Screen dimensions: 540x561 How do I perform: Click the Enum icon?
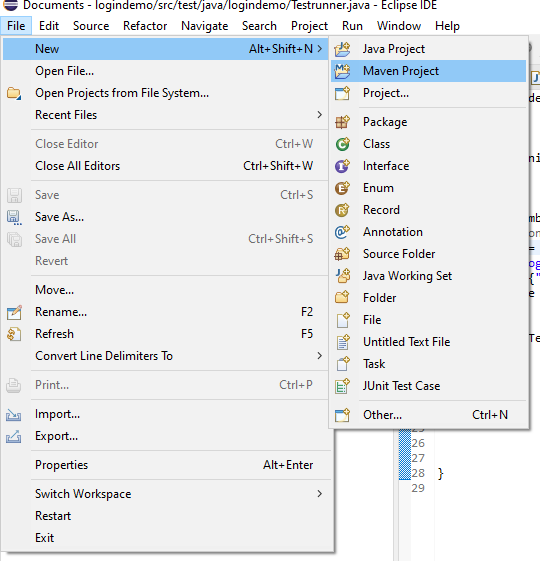point(342,188)
